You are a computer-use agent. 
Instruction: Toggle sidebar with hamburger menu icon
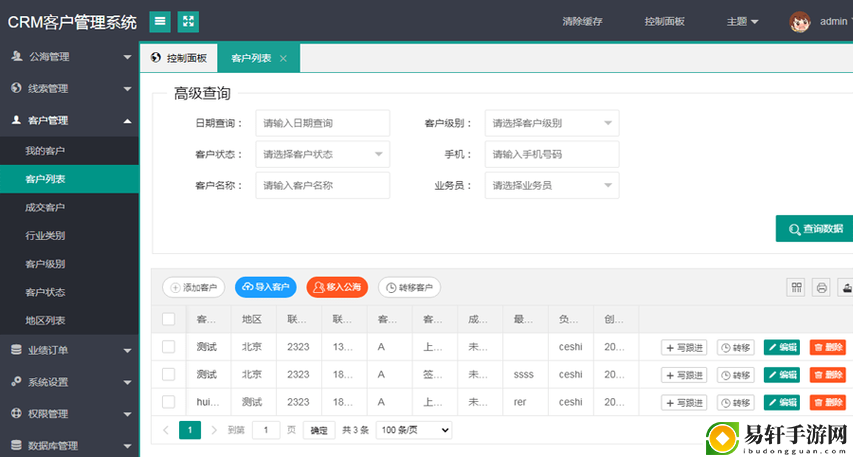coord(160,22)
